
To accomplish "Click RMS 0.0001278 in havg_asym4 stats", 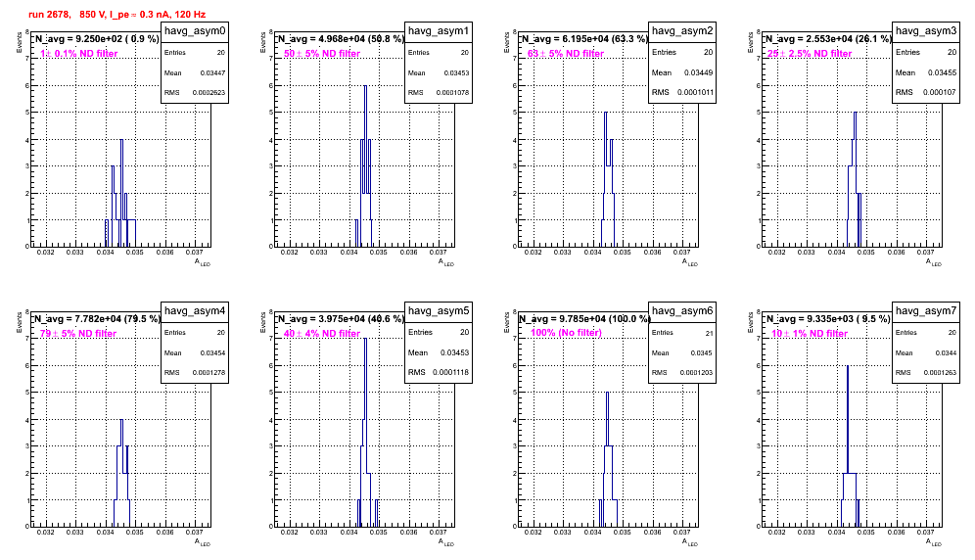I will click(195, 372).
